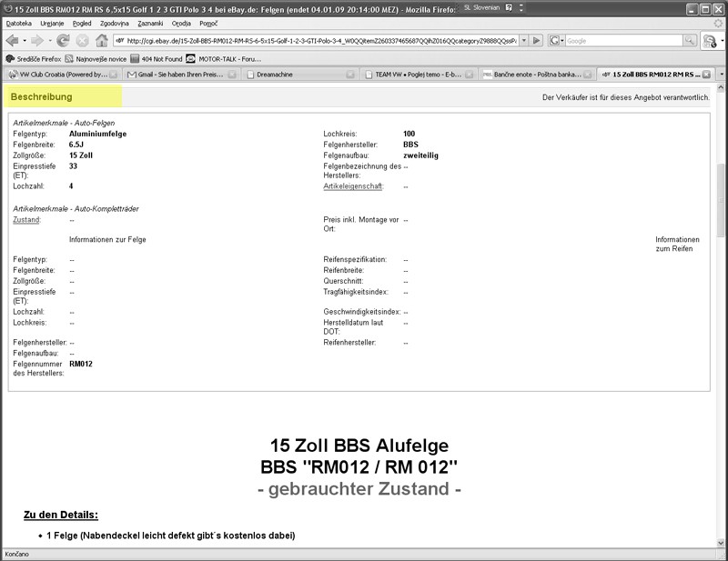The width and height of the screenshot is (728, 561).
Task: Open the list all tabs dropdown
Action: [x=722, y=75]
